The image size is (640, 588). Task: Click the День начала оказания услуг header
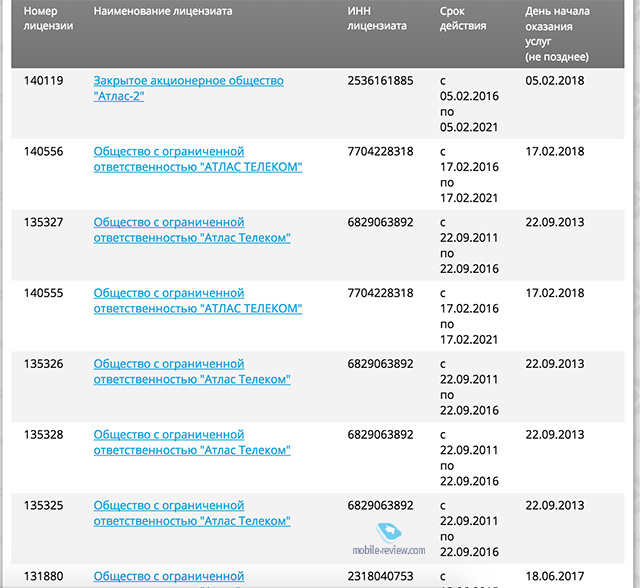[x=557, y=34]
